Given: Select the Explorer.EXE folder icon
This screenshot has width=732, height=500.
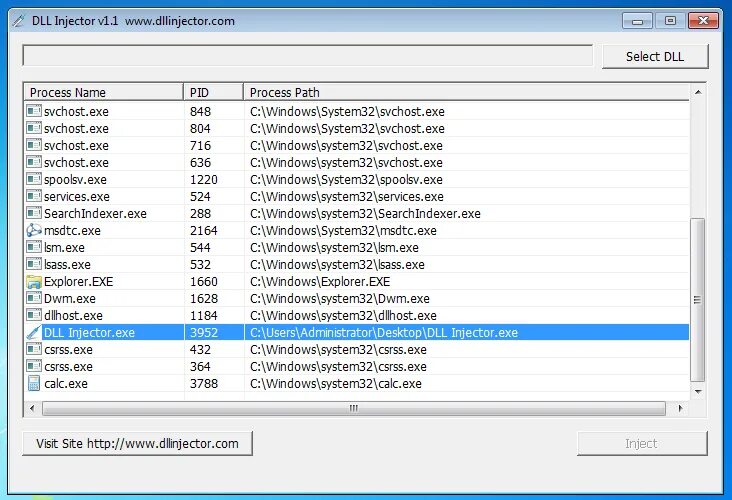Looking at the screenshot, I should (x=34, y=281).
